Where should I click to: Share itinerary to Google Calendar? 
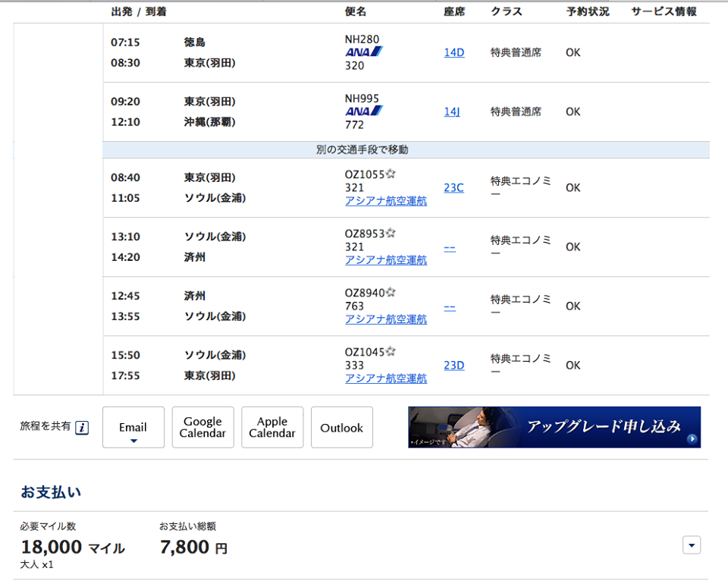coord(203,428)
